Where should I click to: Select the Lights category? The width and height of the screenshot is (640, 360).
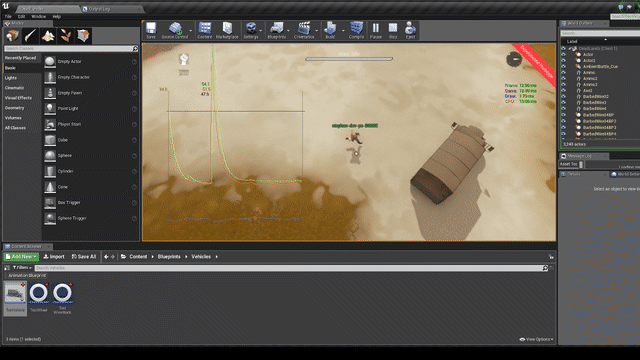click(x=11, y=78)
